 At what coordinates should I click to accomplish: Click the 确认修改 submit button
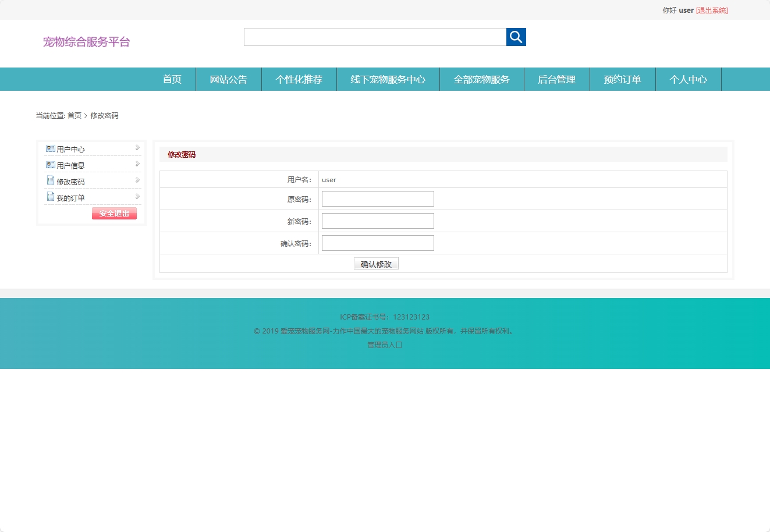tap(376, 264)
